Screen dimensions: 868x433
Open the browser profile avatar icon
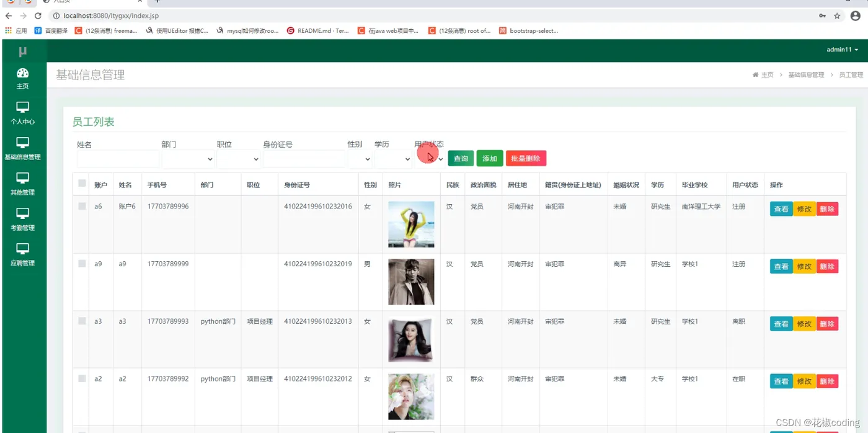click(x=855, y=16)
